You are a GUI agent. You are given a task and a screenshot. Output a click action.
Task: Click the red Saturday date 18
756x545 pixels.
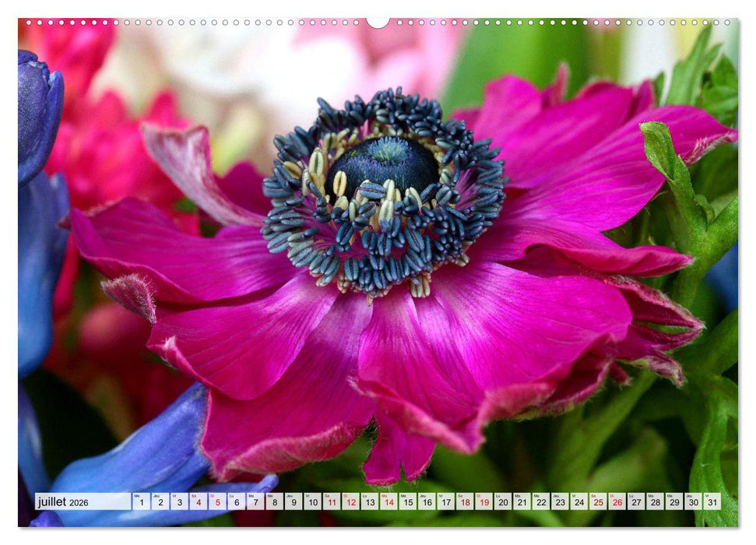coord(464,503)
